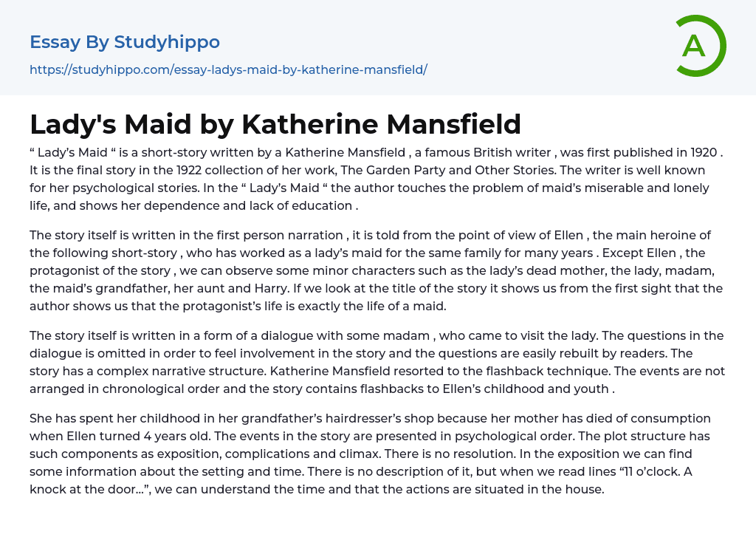Click the word 'Studyhippo' in the header
Screen dimensions: 756x540
[167, 42]
